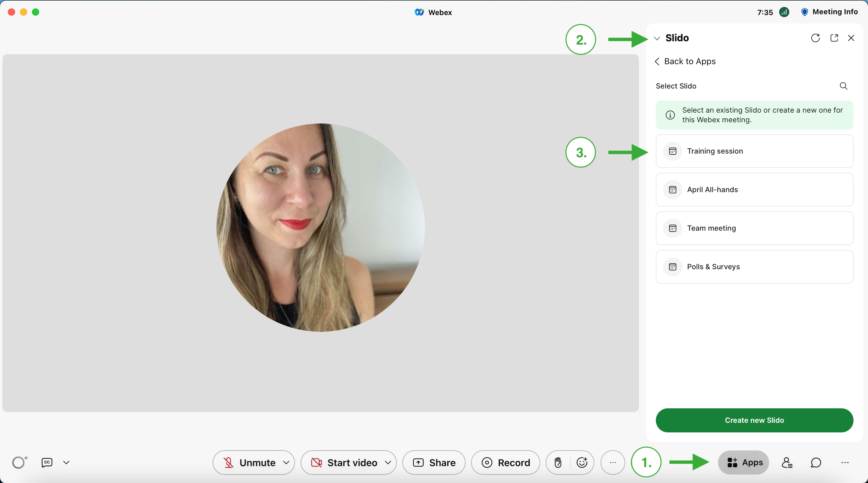The image size is (868, 483).
Task: Select the April All-hands Slido
Action: click(754, 189)
